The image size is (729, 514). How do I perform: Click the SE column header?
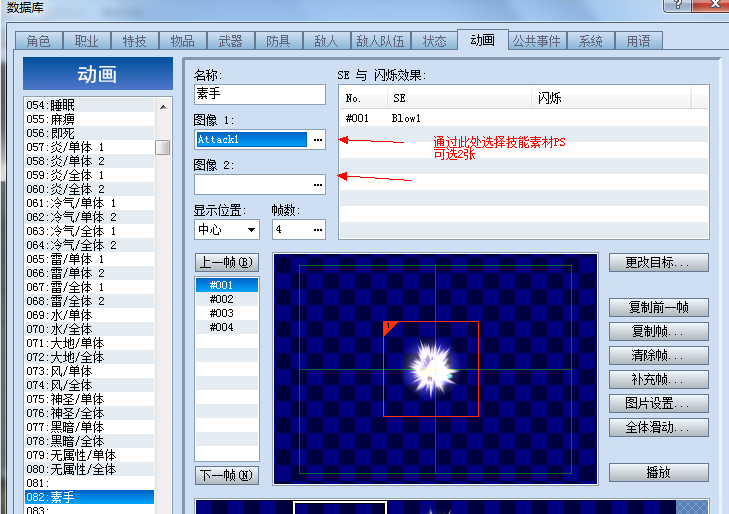point(459,98)
